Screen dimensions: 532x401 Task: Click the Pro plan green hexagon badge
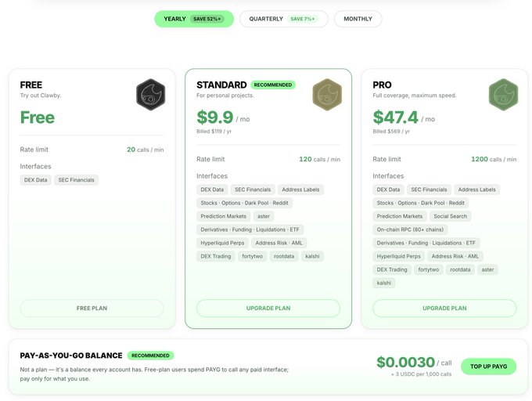pos(504,95)
